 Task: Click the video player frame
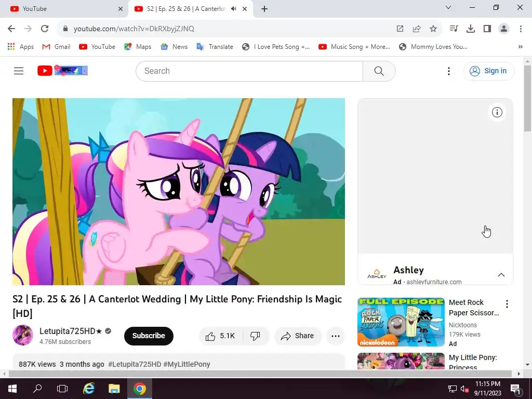179,192
